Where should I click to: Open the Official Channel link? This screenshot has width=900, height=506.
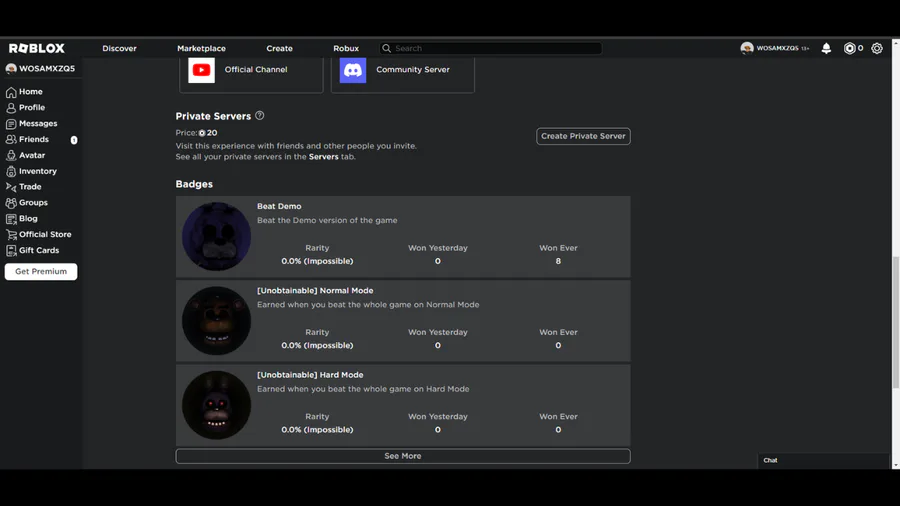point(256,69)
